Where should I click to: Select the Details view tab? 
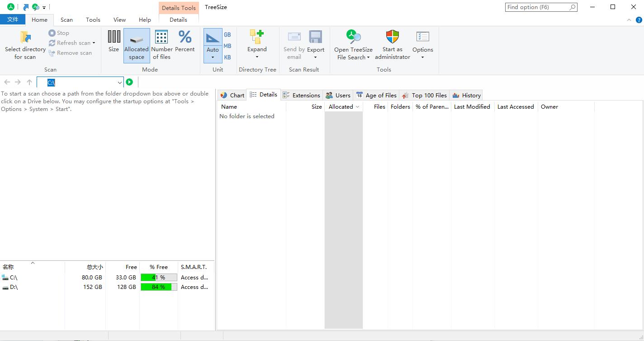[263, 95]
